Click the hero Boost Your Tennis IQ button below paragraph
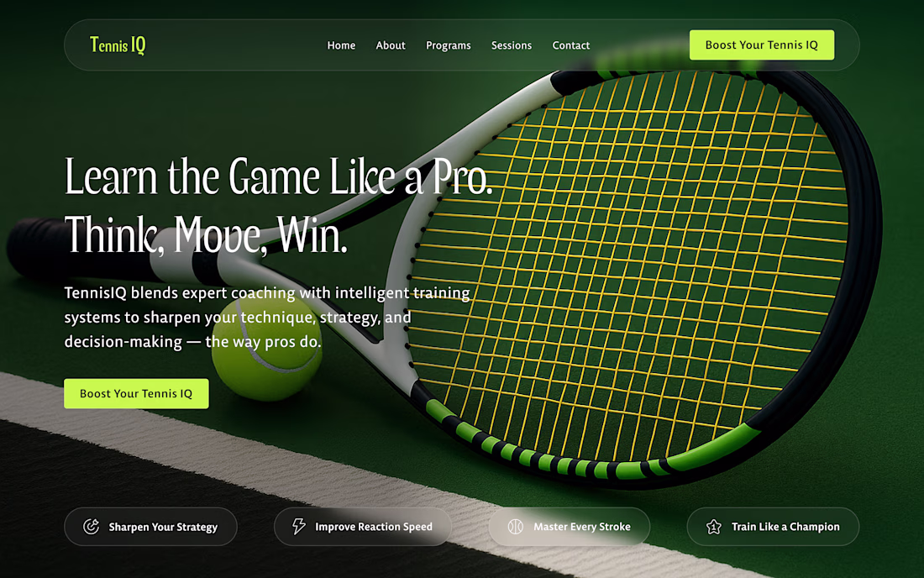Screen dimensions: 924x578 tap(136, 393)
